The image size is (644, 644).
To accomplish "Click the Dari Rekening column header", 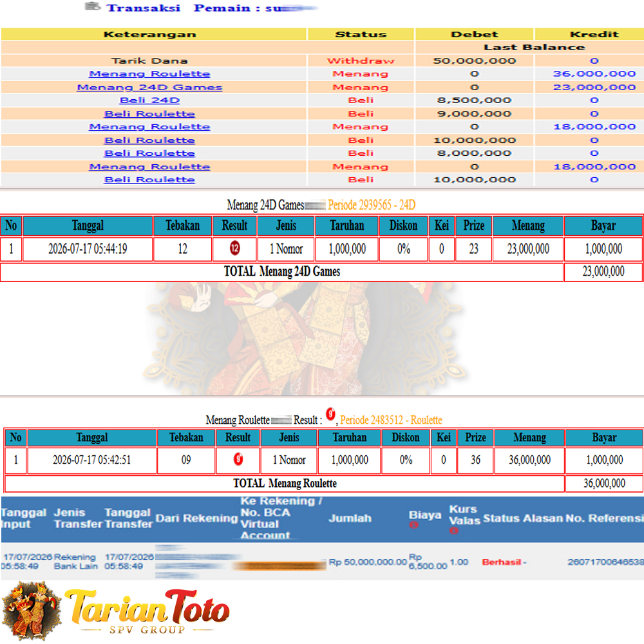I will point(196,518).
